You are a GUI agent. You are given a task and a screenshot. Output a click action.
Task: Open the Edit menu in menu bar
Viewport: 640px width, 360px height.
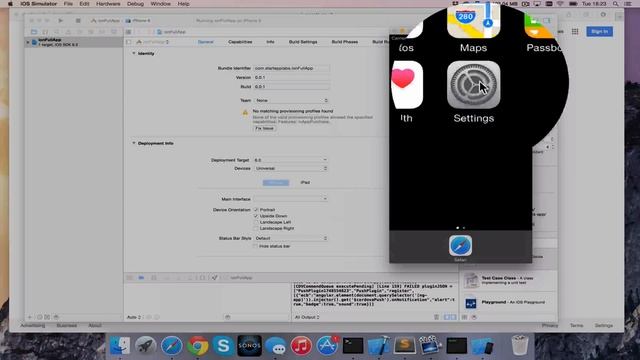tap(84, 4)
